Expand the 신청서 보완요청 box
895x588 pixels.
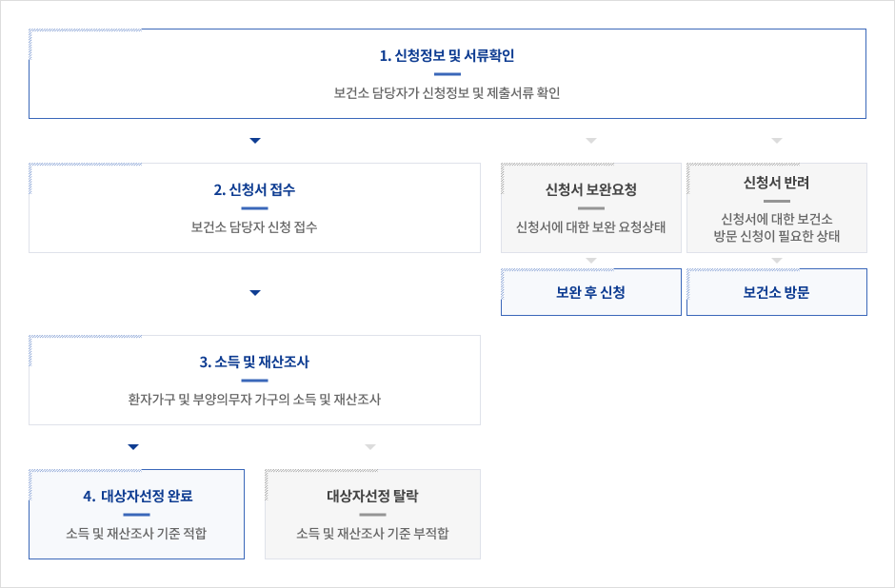pos(590,207)
